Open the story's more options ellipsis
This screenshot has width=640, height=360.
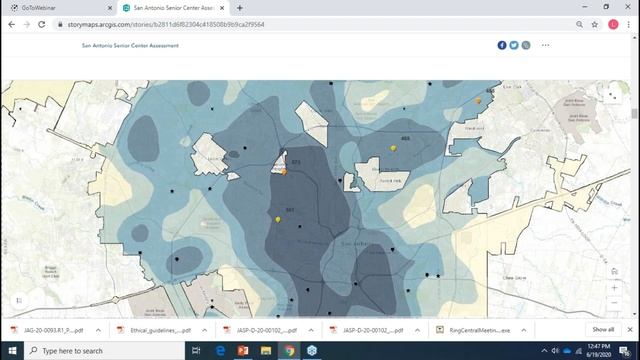point(545,45)
